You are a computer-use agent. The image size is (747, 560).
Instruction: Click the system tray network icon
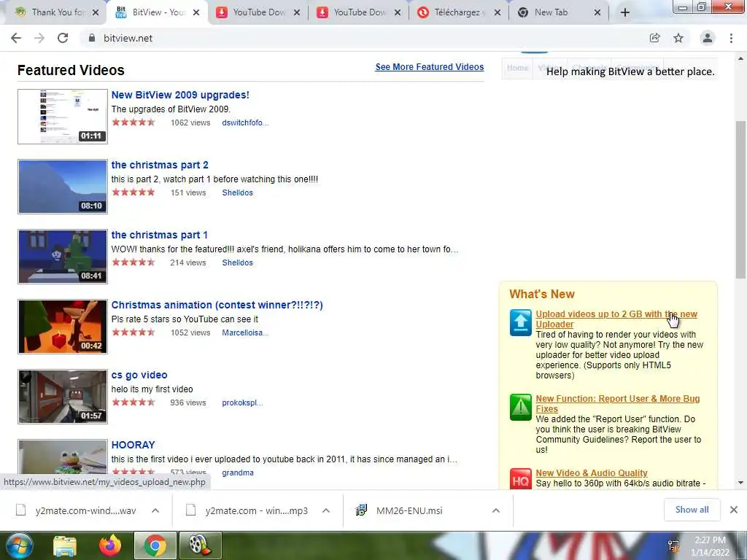[673, 546]
